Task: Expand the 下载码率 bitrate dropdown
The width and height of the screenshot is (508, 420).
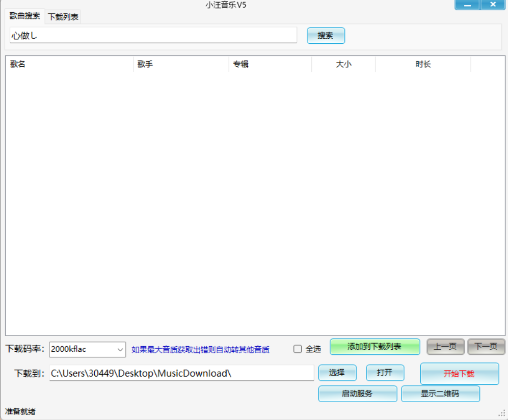Action: coord(120,349)
